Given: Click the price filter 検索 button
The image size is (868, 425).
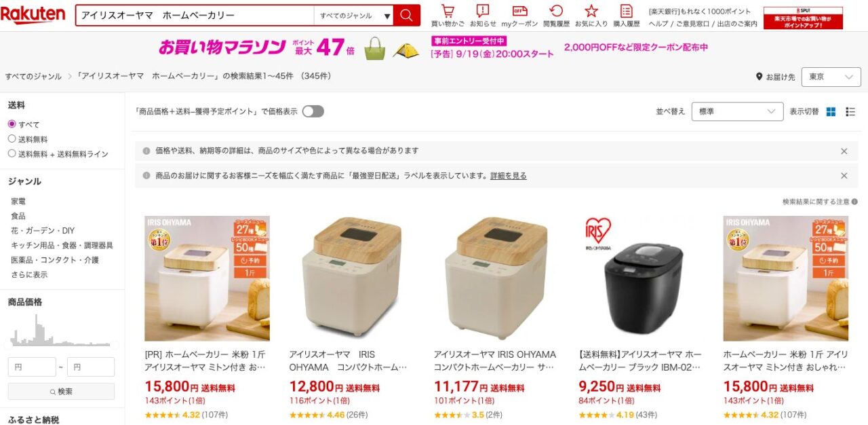Looking at the screenshot, I should (x=61, y=392).
